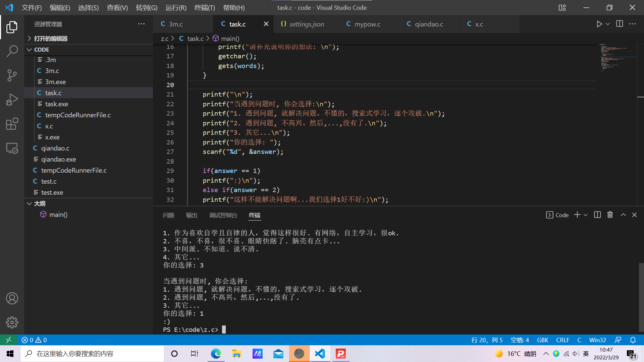Open remote window status bar icon

point(8,340)
